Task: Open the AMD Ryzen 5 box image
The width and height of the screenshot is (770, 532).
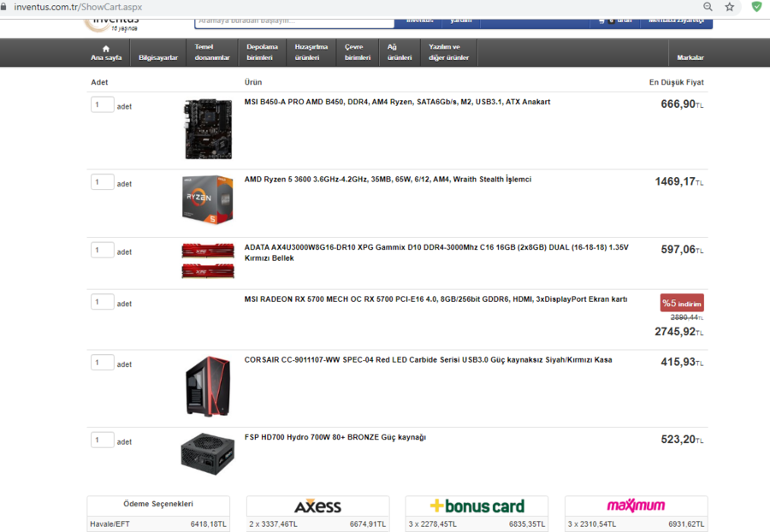Action: (x=208, y=200)
